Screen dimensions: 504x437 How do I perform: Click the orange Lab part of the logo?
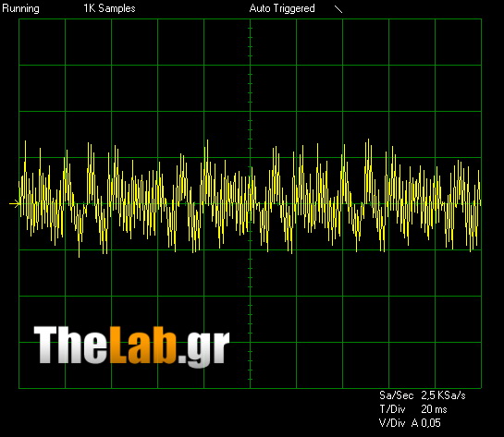click(x=143, y=345)
